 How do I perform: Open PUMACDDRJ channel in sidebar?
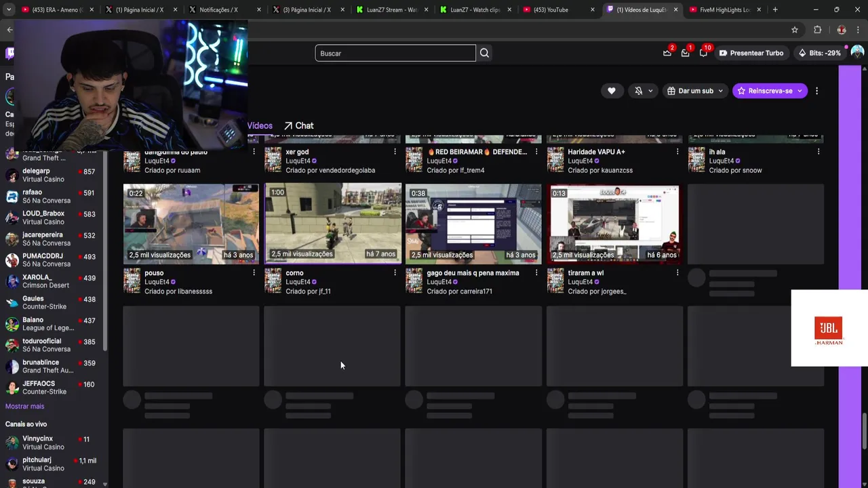53,260
